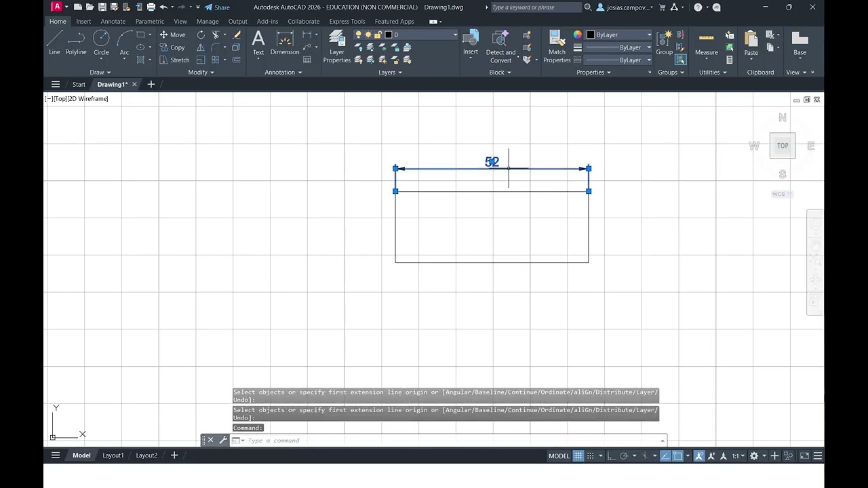Toggle annotation objects visibility
Viewport: 868px width, 488px height.
699,456
